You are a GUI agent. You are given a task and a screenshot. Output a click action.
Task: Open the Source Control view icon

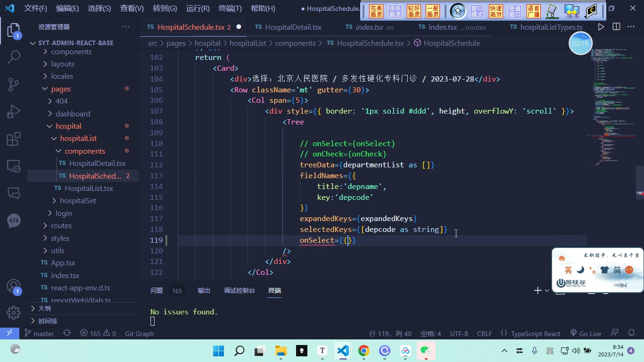pyautogui.click(x=14, y=84)
